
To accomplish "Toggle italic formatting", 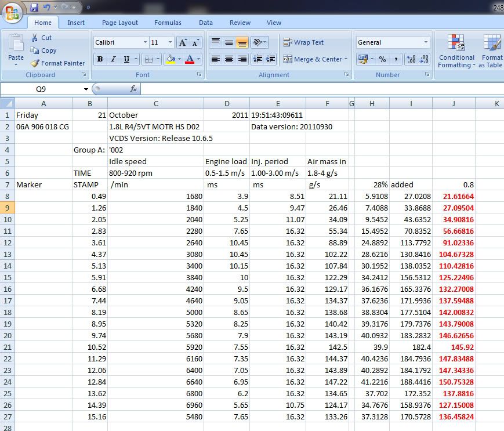I will [113, 59].
